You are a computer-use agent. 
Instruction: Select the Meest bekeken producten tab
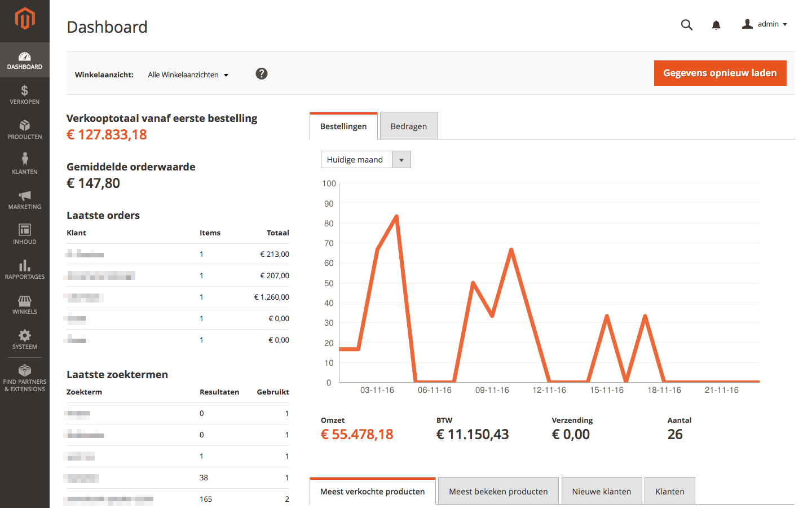point(498,491)
